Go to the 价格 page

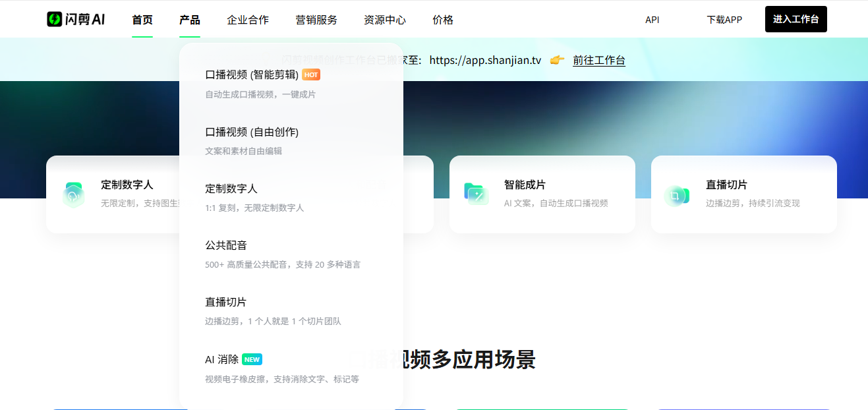pos(443,20)
